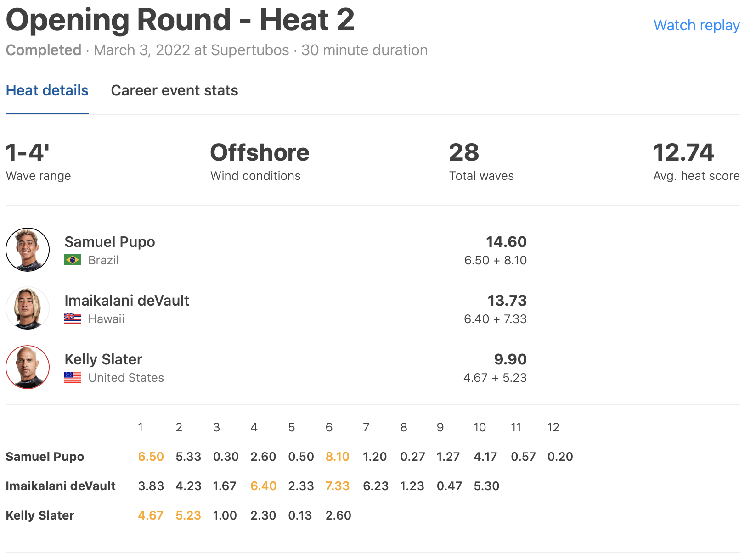Click Samuel Pupo's profile photo

point(28,250)
